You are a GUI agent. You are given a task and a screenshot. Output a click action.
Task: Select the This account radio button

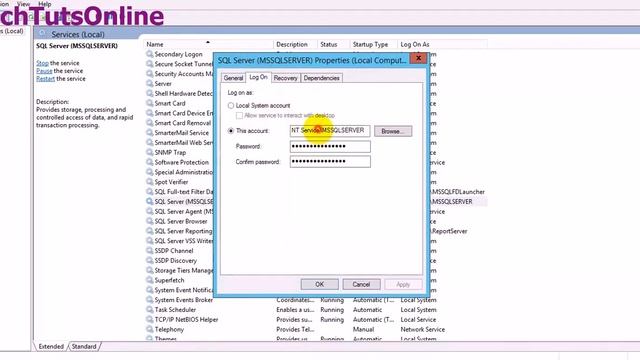tap(231, 131)
